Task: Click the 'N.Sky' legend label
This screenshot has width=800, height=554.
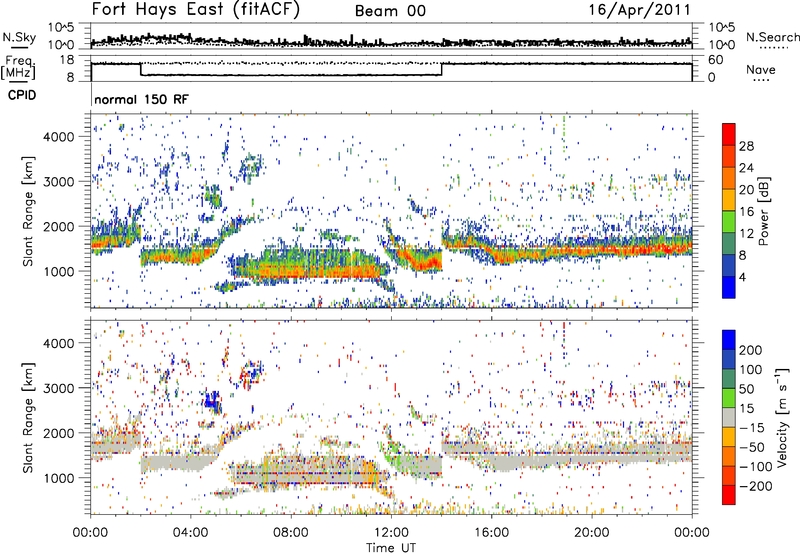Action: coord(19,37)
